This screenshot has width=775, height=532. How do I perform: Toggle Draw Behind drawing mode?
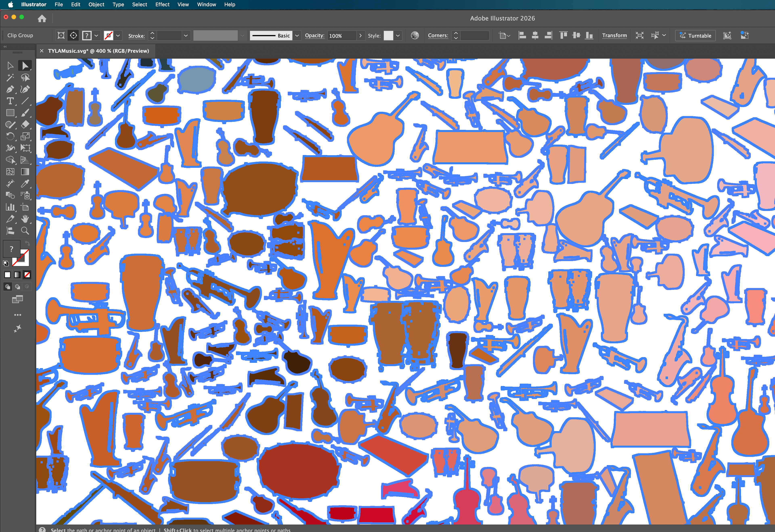17,287
